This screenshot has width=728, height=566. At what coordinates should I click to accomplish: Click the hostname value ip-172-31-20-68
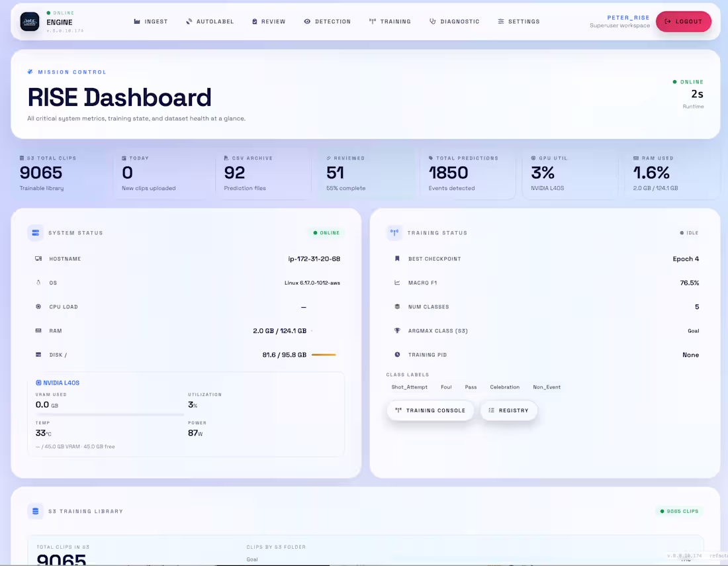coord(314,259)
